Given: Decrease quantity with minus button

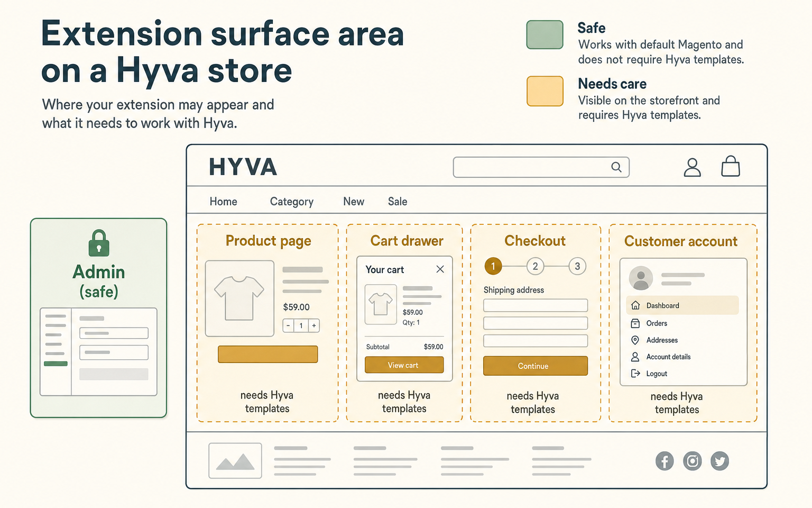Looking at the screenshot, I should click(x=289, y=326).
